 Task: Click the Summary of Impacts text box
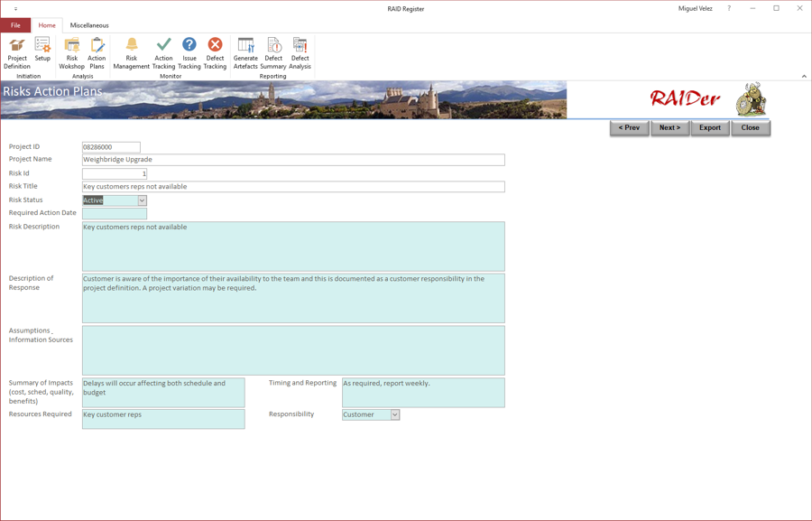click(x=163, y=393)
